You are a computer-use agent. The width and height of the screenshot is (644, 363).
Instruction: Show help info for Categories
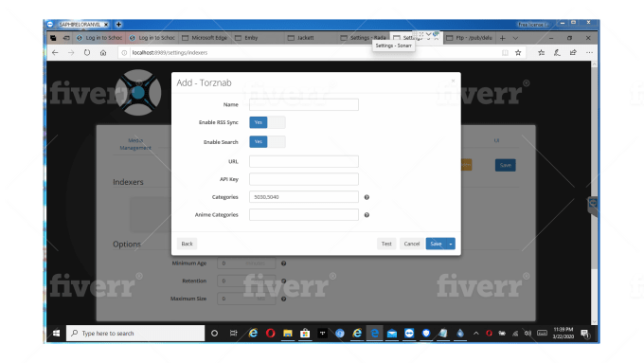click(x=367, y=197)
